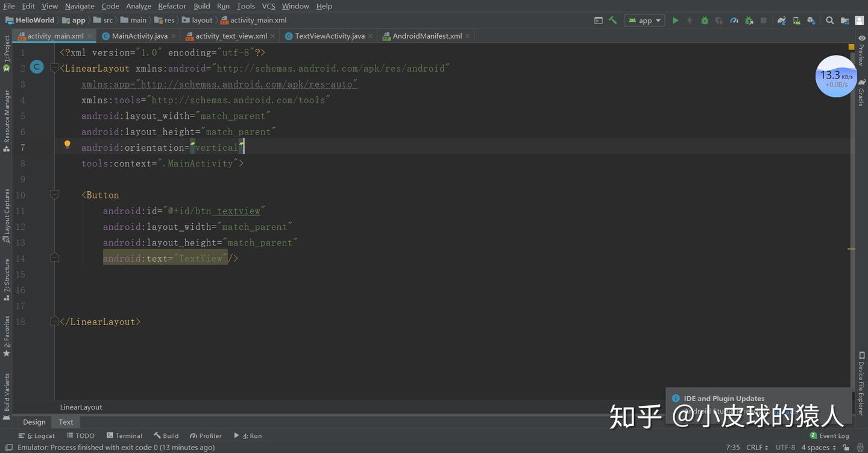The height and width of the screenshot is (453, 868).
Task: Collapse the LinearLayout tag at line 2
Action: point(55,69)
